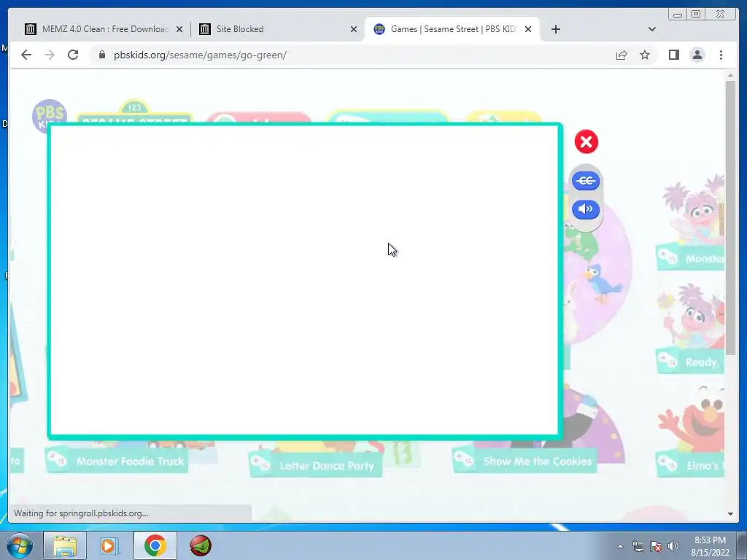Click Chrome taskbar icon
Image resolution: width=747 pixels, height=560 pixels.
coord(155,545)
